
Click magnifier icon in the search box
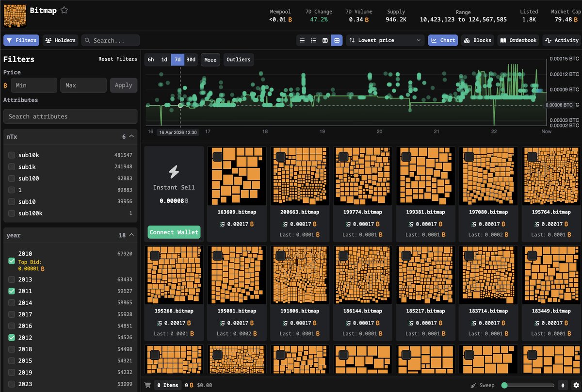pos(87,40)
